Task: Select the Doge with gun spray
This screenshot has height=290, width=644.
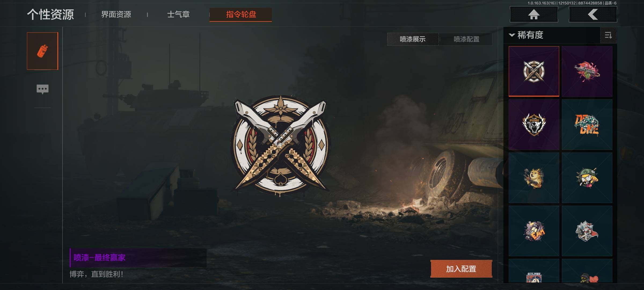Action: (x=534, y=178)
